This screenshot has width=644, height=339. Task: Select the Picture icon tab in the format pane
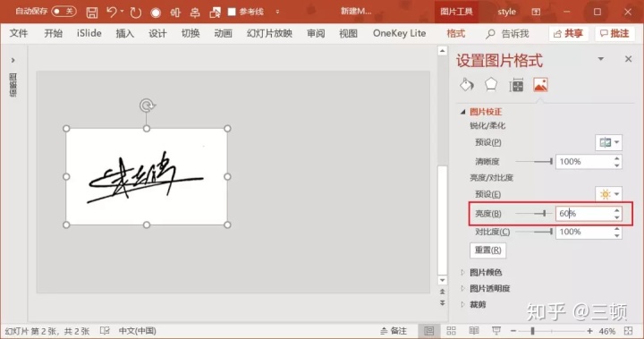(540, 85)
